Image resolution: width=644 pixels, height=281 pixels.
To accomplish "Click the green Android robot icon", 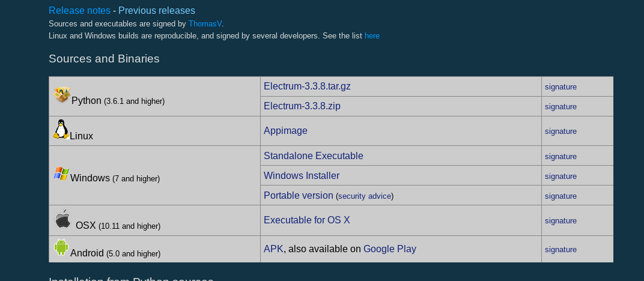I will (61, 247).
